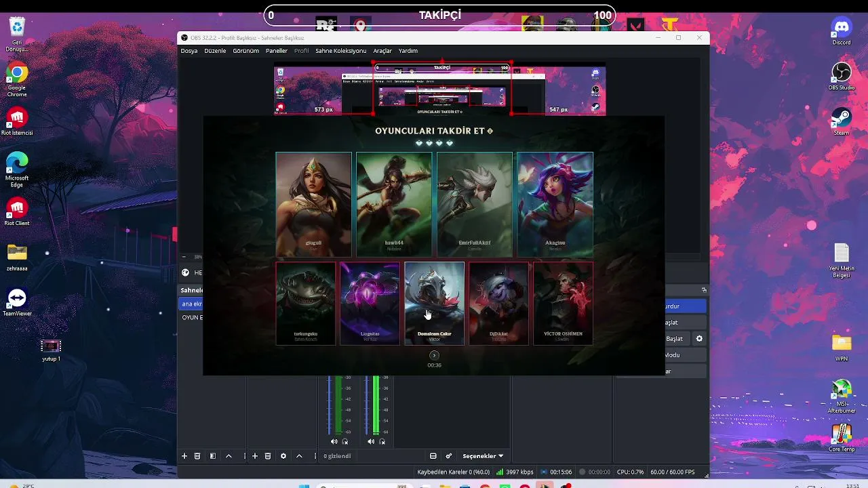This screenshot has width=868, height=488.
Task: Open advanced audio properties gears icon
Action: click(x=449, y=456)
